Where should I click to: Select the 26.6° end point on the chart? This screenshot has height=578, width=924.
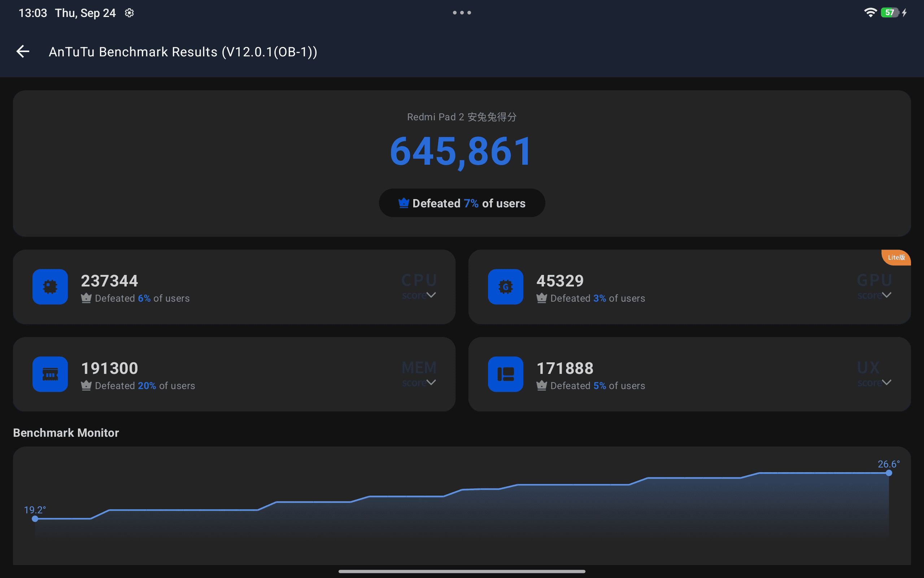click(889, 473)
